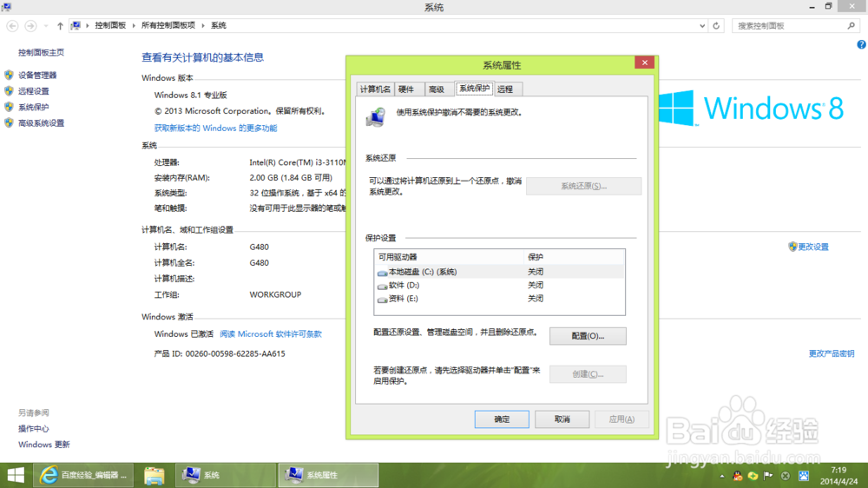Screen dimensions: 868x488
Task: Expand the chevron after 控制面板 breadcrumb
Action: tap(134, 25)
